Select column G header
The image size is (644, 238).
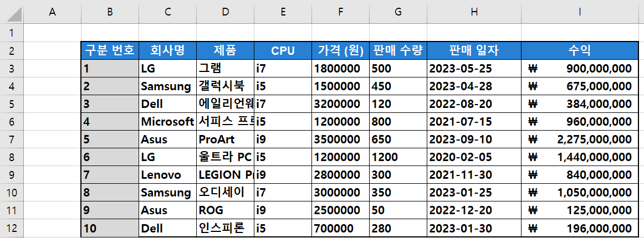(x=398, y=12)
